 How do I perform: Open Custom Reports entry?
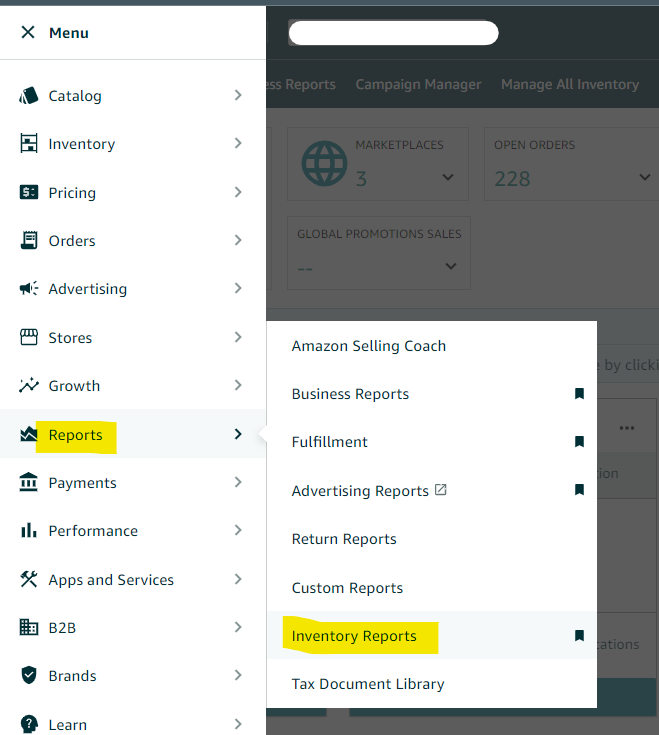[347, 588]
